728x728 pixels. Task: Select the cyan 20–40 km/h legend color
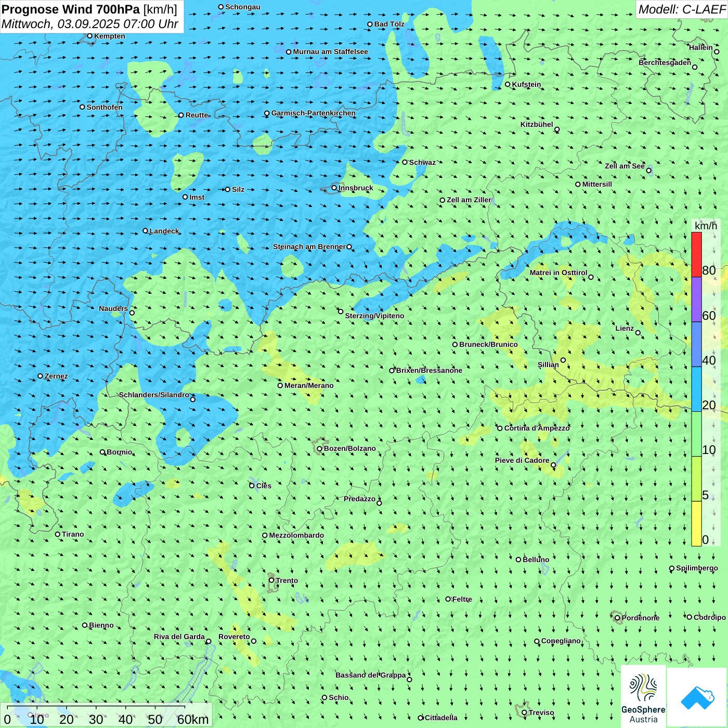[x=696, y=389]
